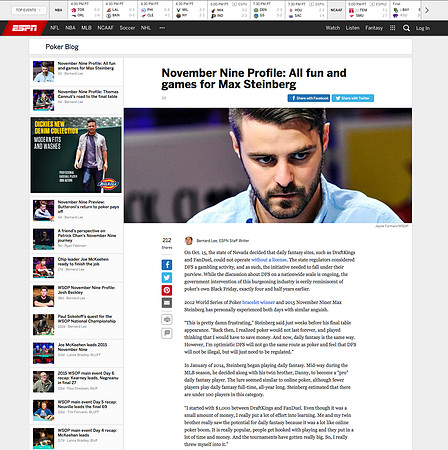Share article via Facebook sidebar icon
The image size is (448, 450).
[x=167, y=265]
